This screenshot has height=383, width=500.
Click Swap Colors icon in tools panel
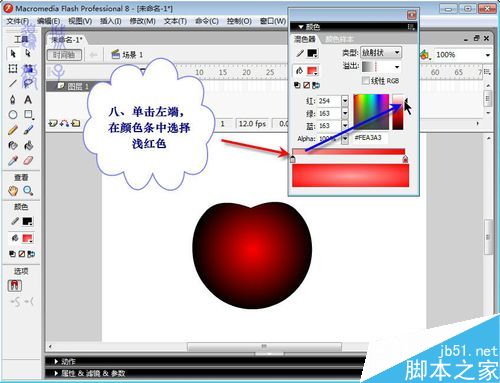[x=31, y=254]
